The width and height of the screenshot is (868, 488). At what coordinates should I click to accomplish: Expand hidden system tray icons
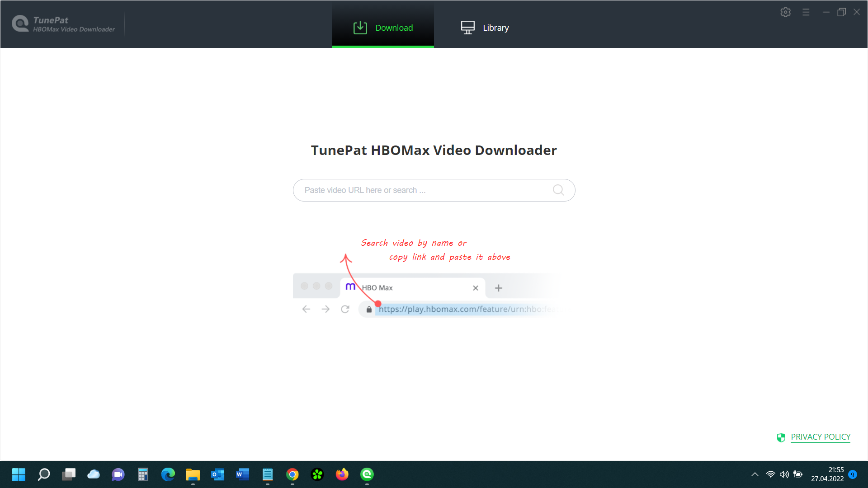(755, 474)
